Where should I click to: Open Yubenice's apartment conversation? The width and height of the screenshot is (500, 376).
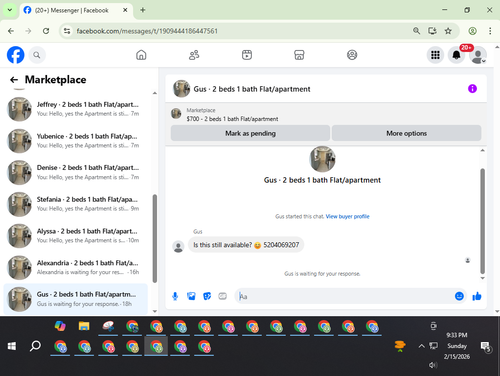click(x=76, y=141)
